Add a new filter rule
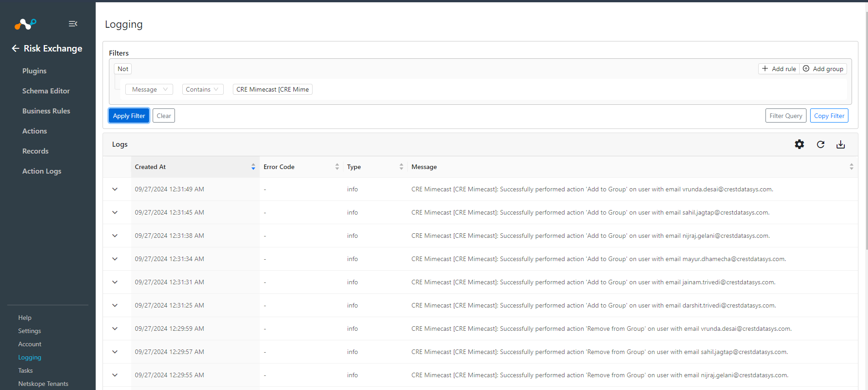868x390 pixels. (x=779, y=69)
